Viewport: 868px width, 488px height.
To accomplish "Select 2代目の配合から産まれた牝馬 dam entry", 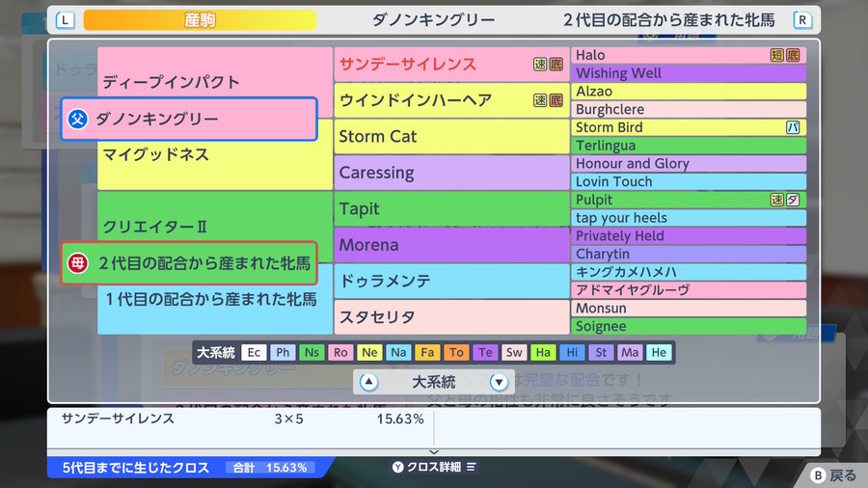I will point(189,263).
